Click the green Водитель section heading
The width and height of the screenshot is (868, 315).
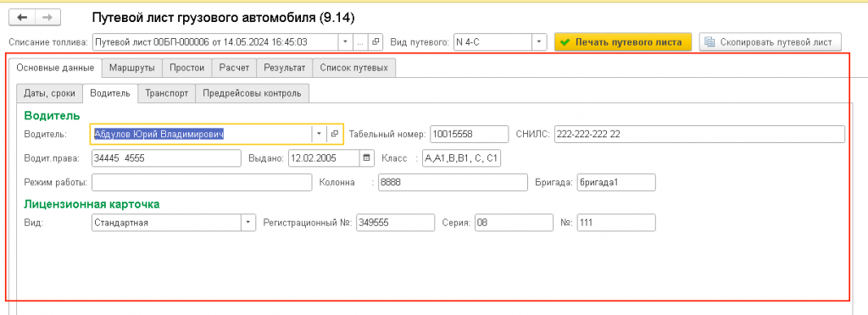(x=52, y=115)
